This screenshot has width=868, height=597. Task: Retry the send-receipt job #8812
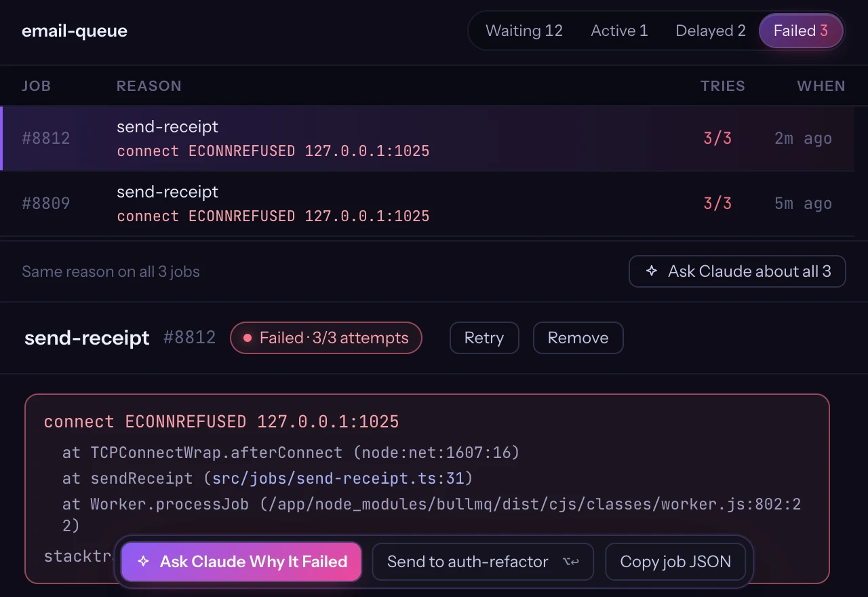pos(484,338)
